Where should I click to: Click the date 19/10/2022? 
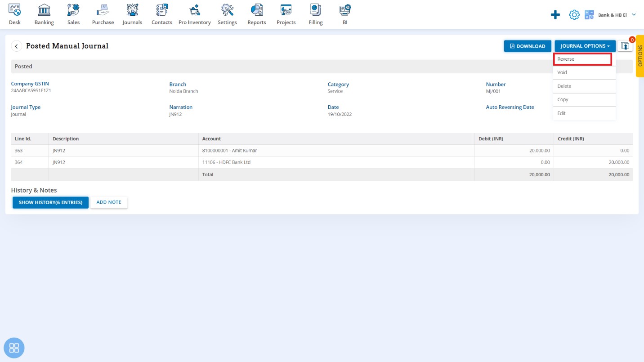pos(340,114)
